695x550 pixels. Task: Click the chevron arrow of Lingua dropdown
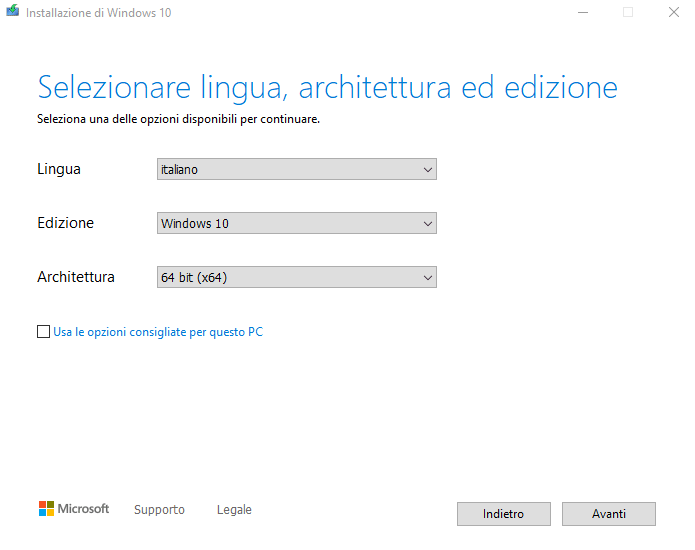[x=428, y=170]
